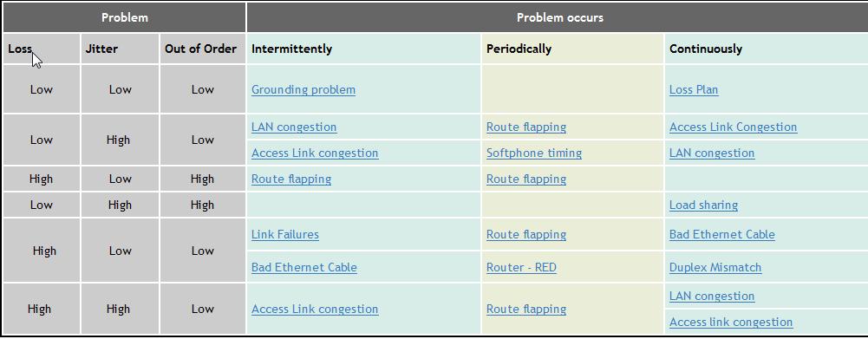Select the Out of Order column header

point(200,49)
